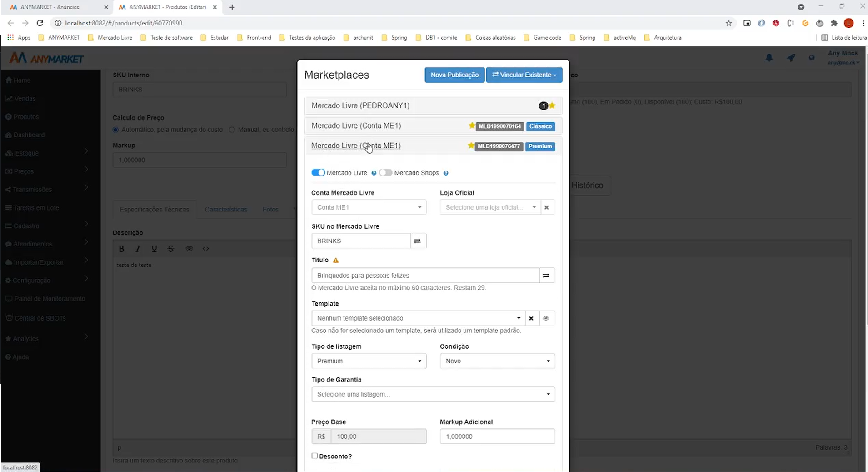Click the star on the PEDROANY1 row

click(552, 105)
